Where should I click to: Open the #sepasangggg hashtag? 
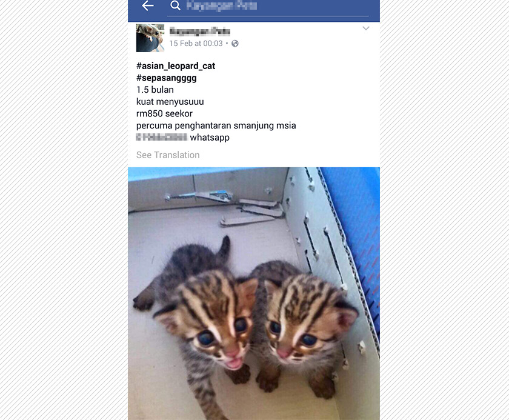(x=167, y=78)
